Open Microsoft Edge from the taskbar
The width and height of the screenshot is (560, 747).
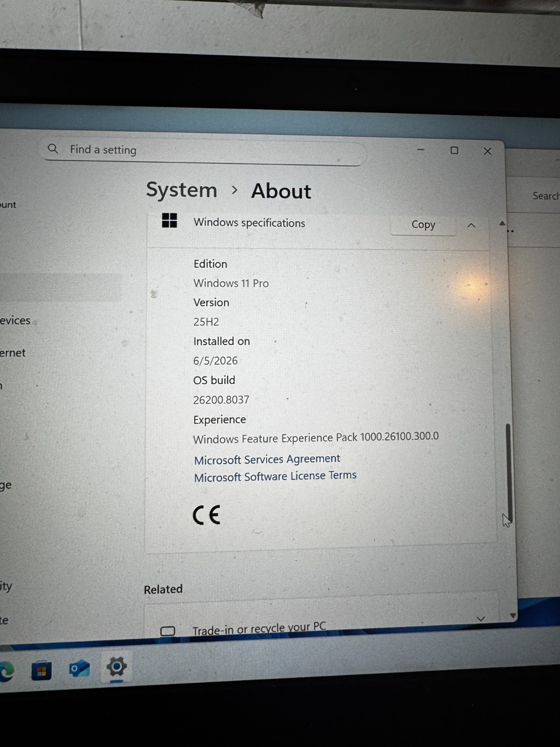click(x=7, y=671)
